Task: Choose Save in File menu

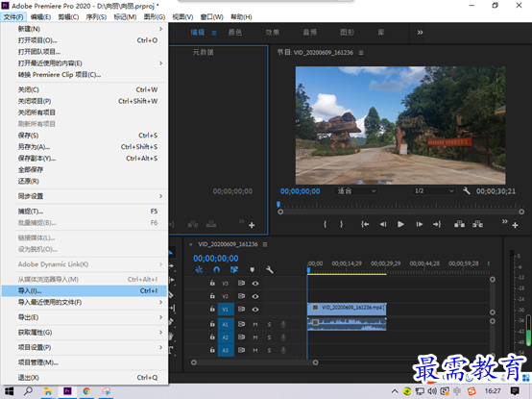Action: click(85, 136)
